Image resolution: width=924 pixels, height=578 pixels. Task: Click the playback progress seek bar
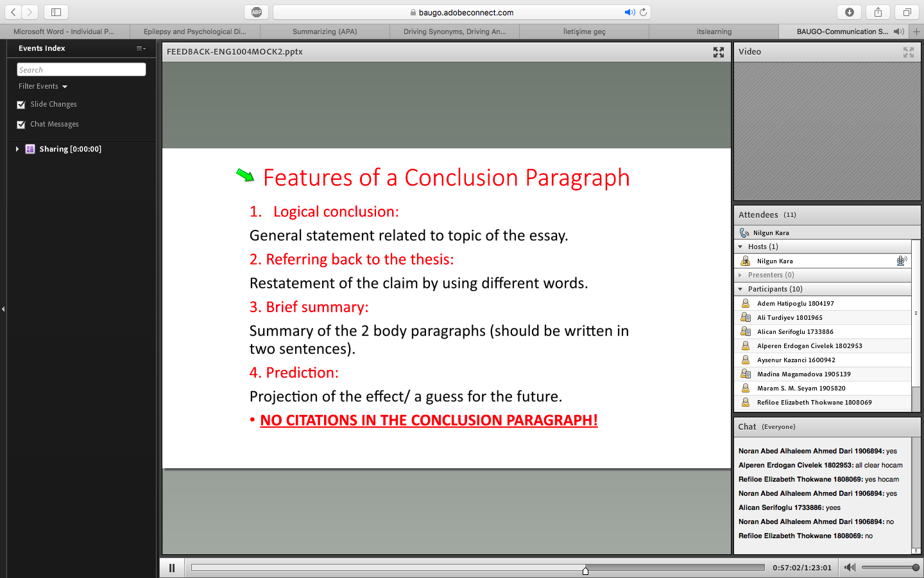tap(478, 568)
